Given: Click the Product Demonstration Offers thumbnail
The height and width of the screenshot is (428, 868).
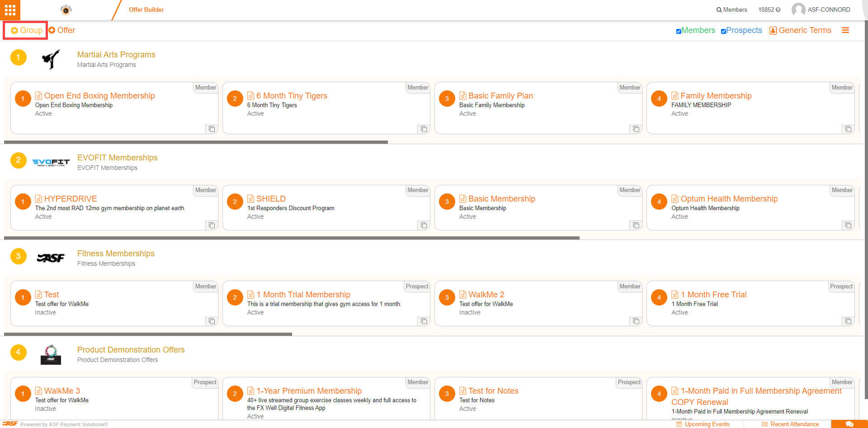Looking at the screenshot, I should (51, 354).
